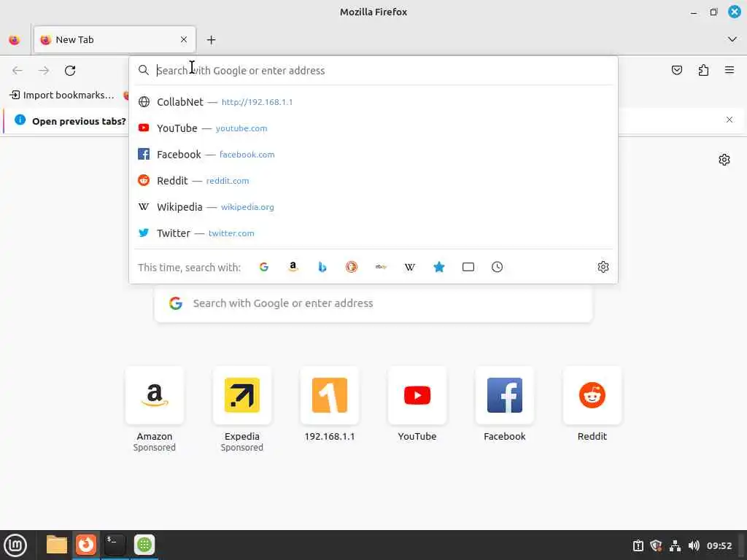
Task: Open a new tab with plus button
Action: [211, 40]
